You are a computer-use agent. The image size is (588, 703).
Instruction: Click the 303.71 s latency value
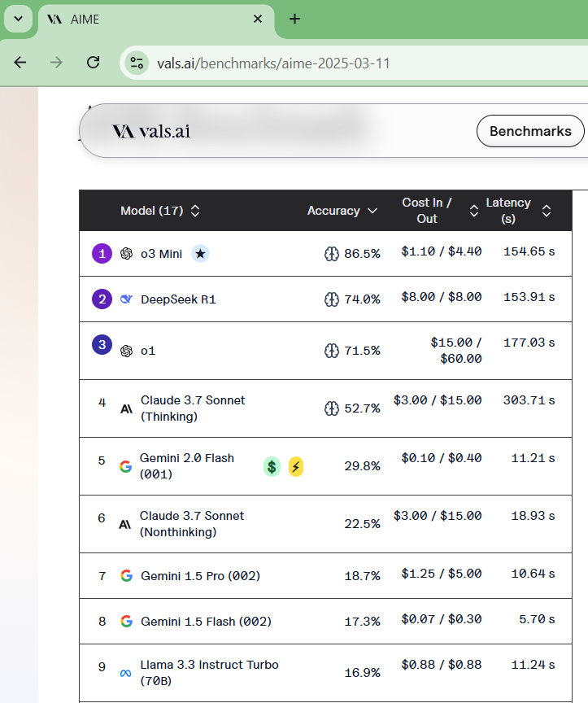[x=529, y=400]
